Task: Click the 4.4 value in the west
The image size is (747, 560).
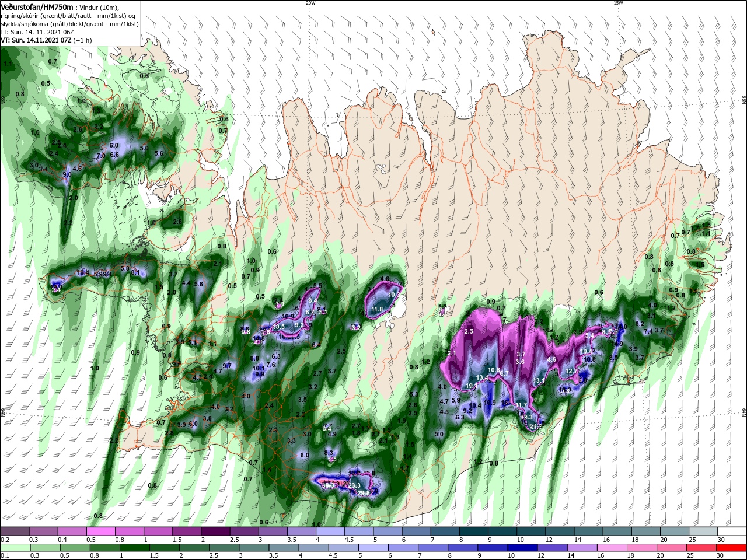Action: coord(186,283)
